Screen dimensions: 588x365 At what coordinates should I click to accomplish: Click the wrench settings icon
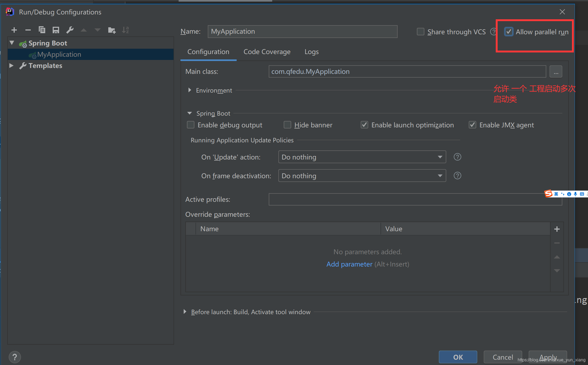70,30
